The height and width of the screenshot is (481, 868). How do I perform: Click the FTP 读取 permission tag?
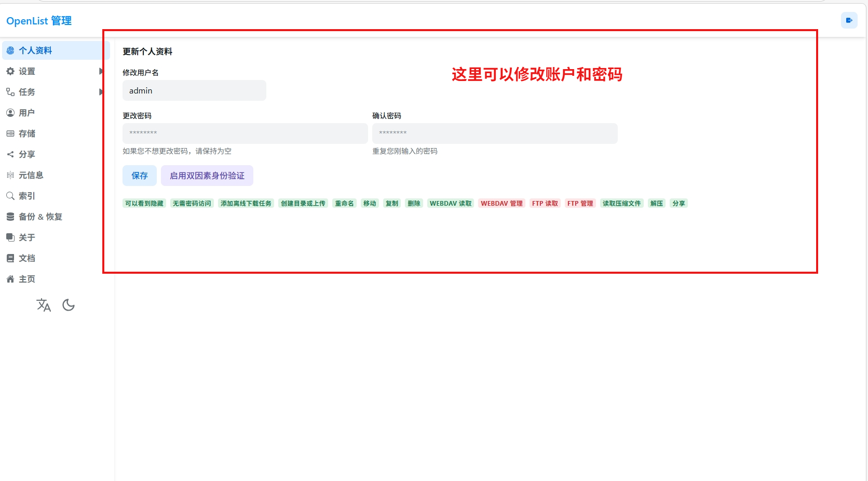coord(545,203)
